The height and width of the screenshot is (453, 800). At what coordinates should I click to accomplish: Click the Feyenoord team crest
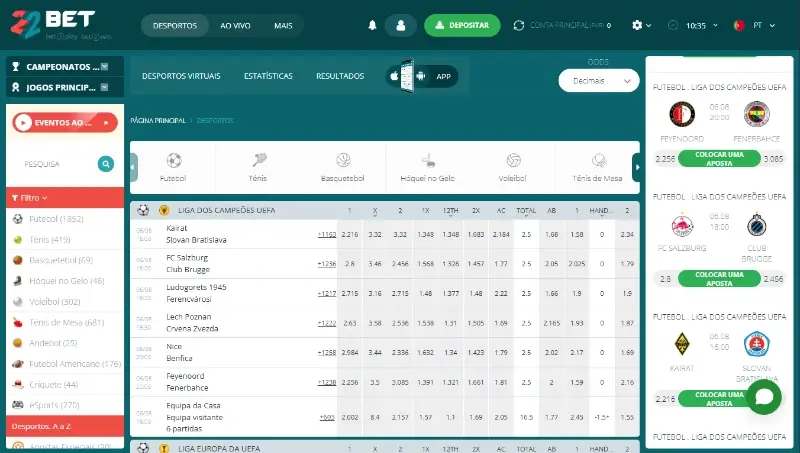[682, 114]
